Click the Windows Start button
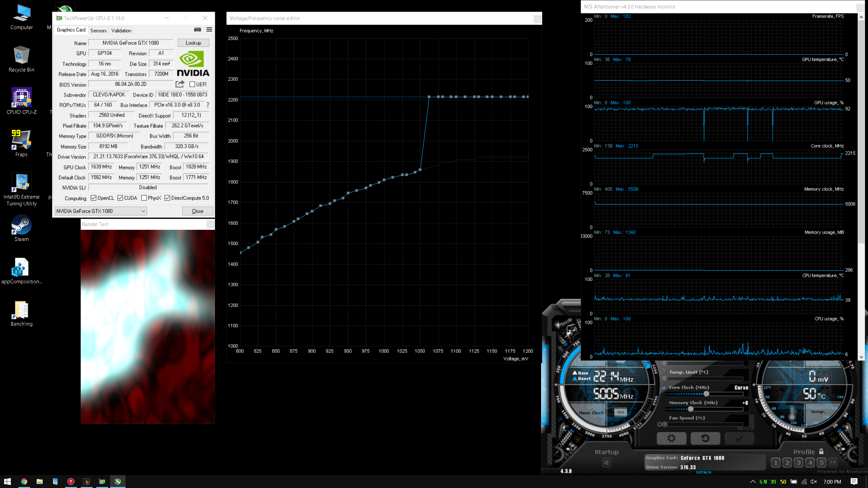The height and width of the screenshot is (488, 868). tap(7, 482)
